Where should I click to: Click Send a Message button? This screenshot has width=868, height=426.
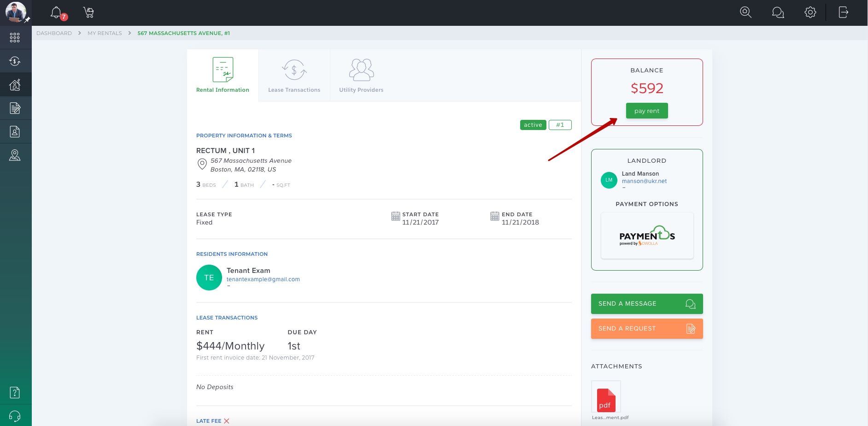(x=647, y=304)
